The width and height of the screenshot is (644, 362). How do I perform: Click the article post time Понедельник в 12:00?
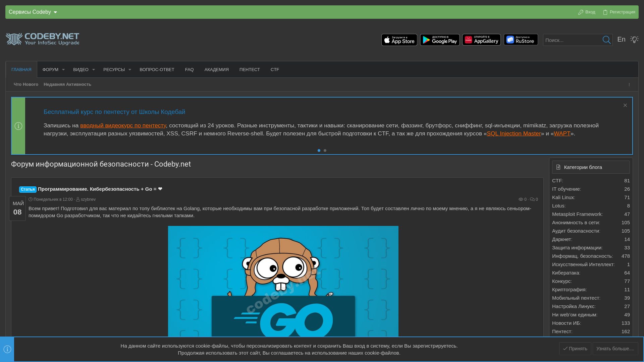[x=53, y=199]
